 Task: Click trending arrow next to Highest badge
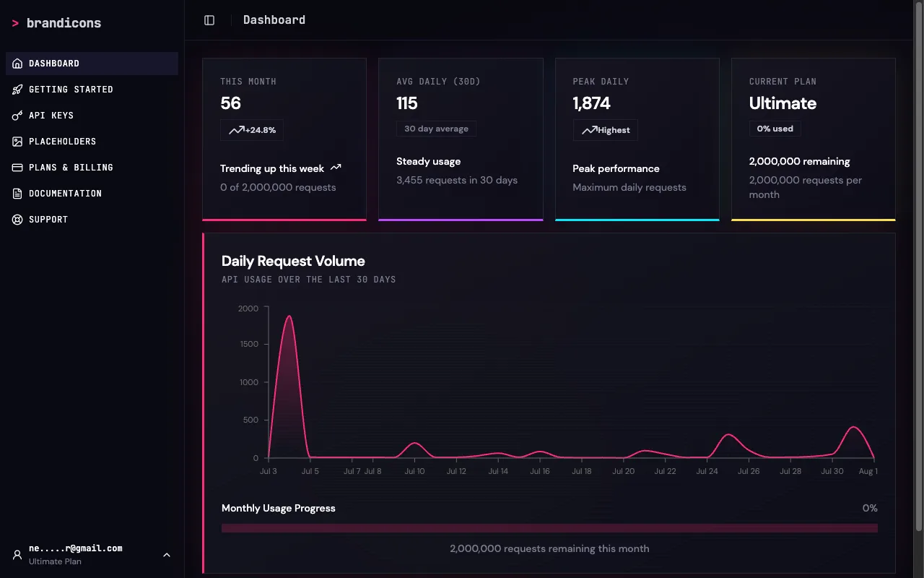coord(589,130)
